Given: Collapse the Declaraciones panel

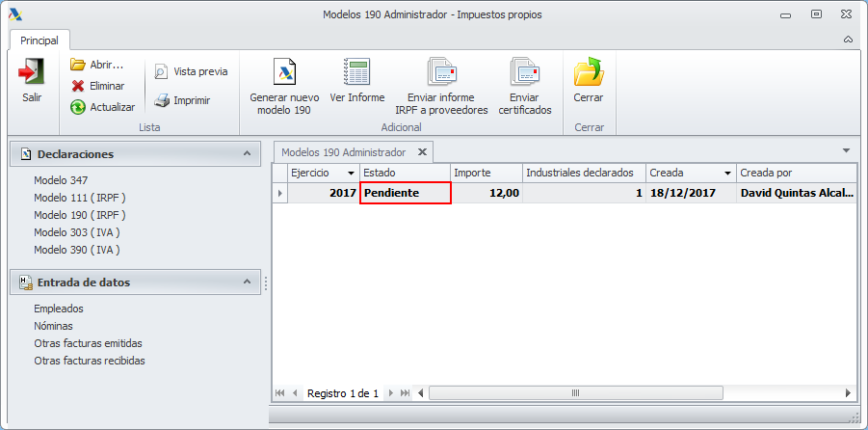Looking at the screenshot, I should (x=248, y=154).
